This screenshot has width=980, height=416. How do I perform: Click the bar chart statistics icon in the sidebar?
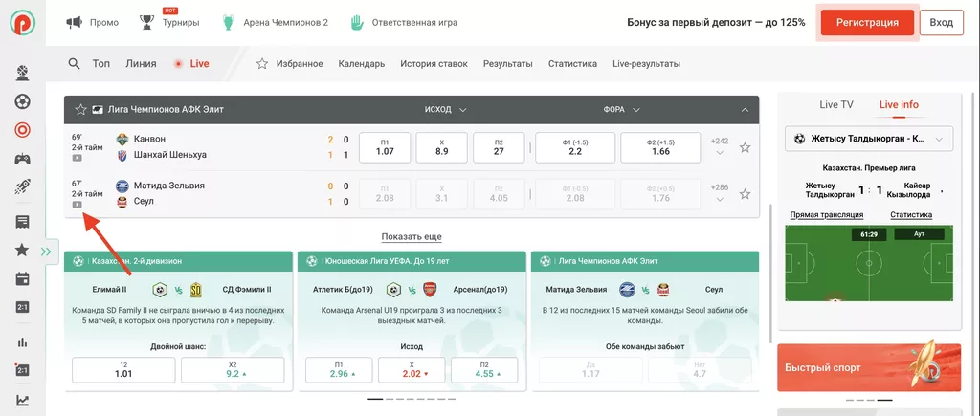coord(21,341)
